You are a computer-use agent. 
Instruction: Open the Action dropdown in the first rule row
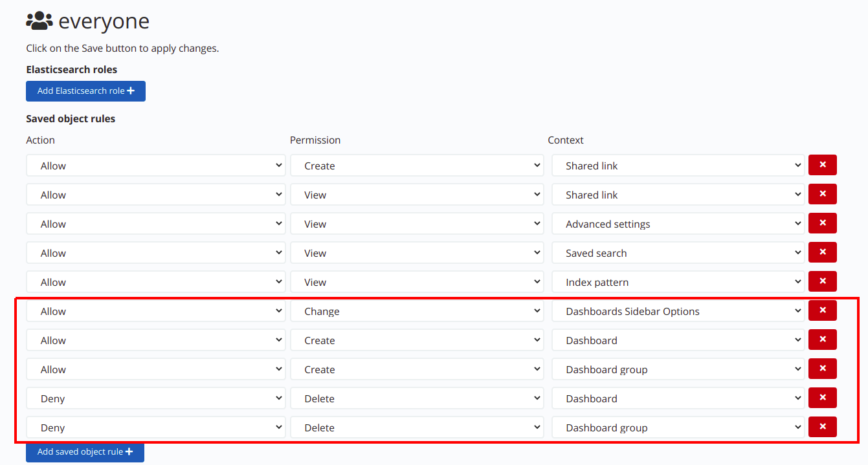155,165
